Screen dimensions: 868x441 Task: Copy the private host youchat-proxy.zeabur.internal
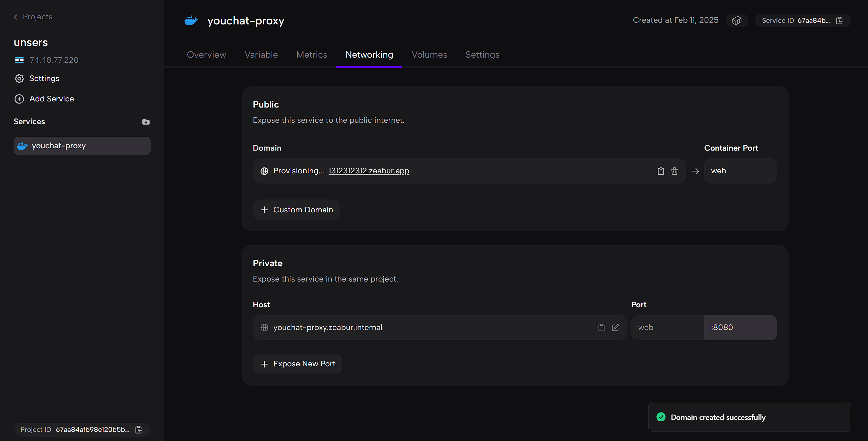click(x=601, y=327)
